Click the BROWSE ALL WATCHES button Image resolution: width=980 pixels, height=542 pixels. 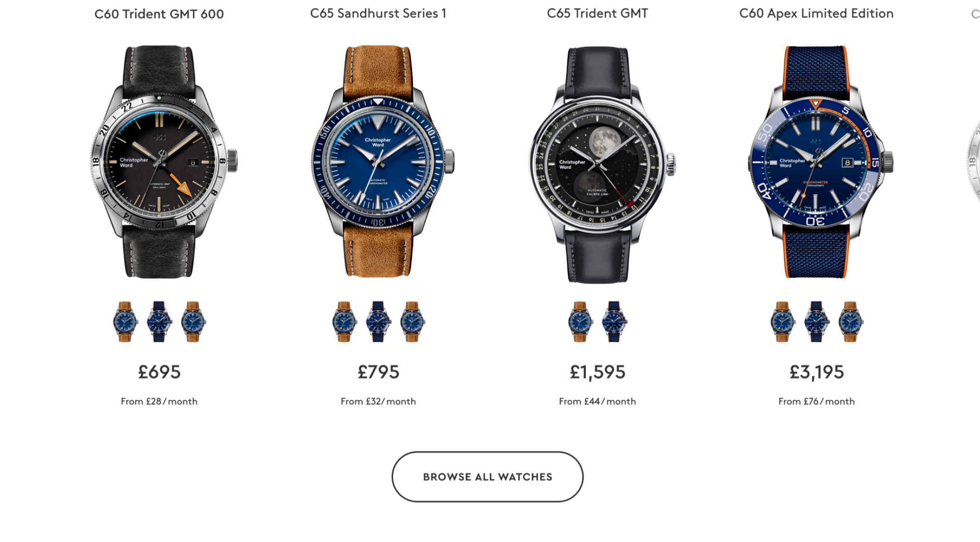(x=487, y=477)
